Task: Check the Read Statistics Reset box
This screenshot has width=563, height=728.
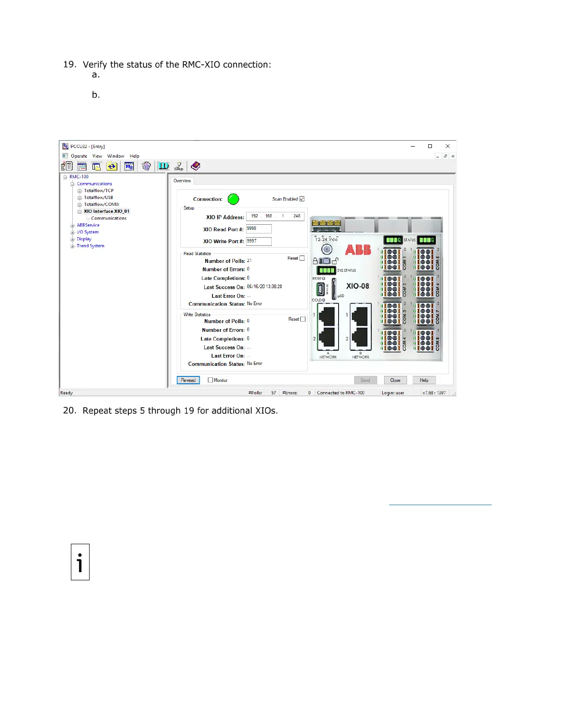Action: coord(302,258)
